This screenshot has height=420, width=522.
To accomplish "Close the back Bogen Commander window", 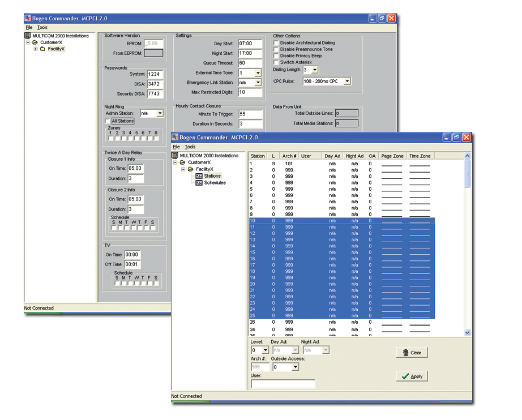I will coord(392,18).
